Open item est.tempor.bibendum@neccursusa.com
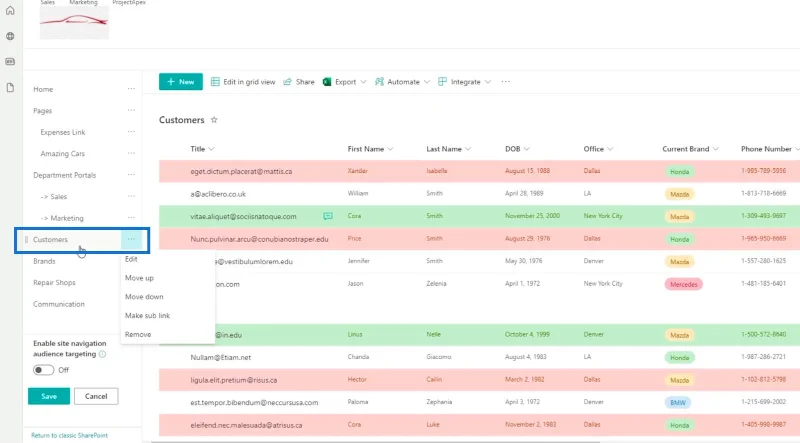 (x=255, y=402)
